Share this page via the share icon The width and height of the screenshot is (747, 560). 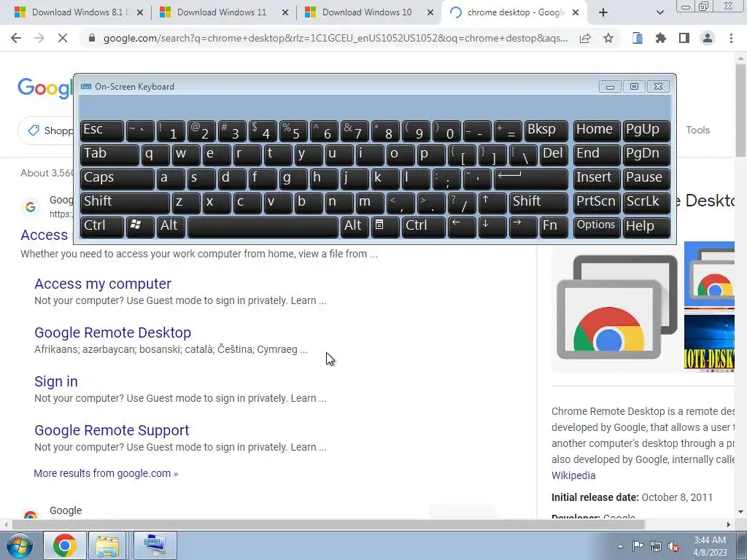click(x=585, y=38)
